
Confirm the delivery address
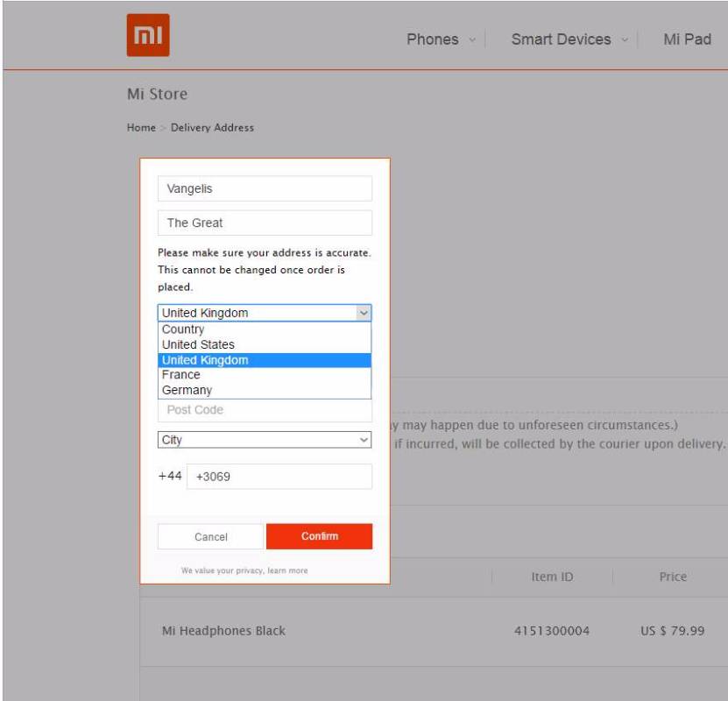point(320,536)
